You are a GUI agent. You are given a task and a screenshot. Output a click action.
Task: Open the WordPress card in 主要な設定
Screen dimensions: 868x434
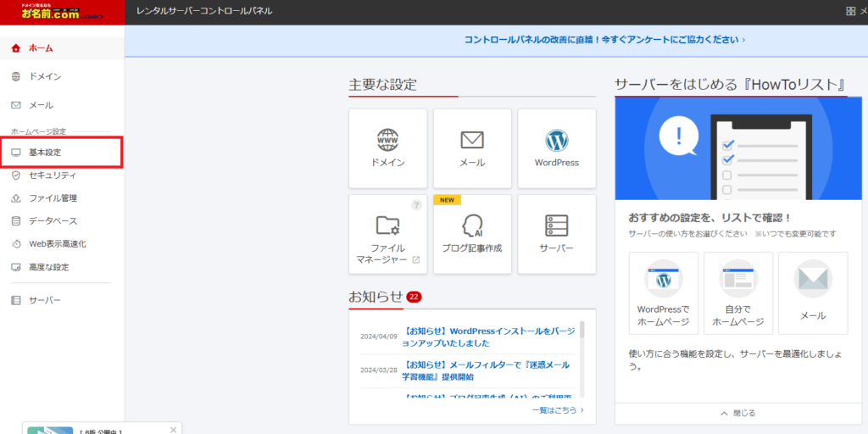tap(557, 148)
